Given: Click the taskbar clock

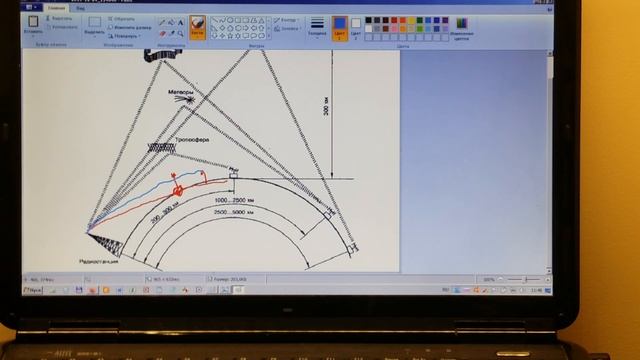Looking at the screenshot, I should point(536,290).
